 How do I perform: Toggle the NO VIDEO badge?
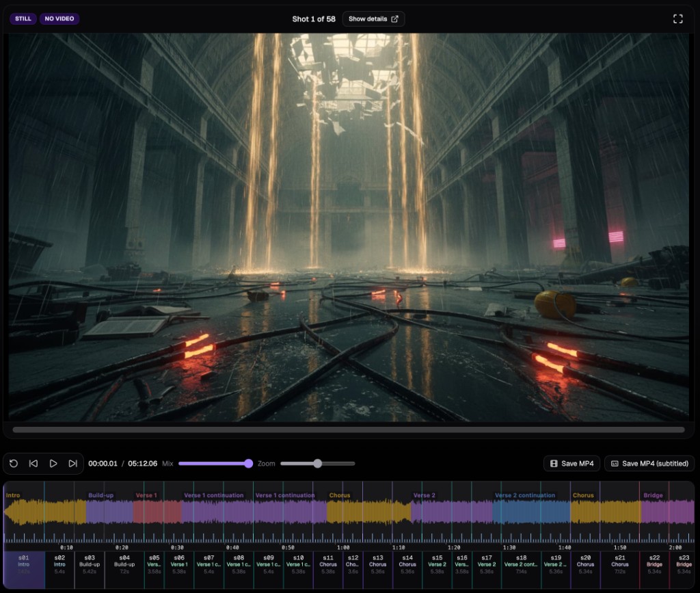tap(59, 18)
